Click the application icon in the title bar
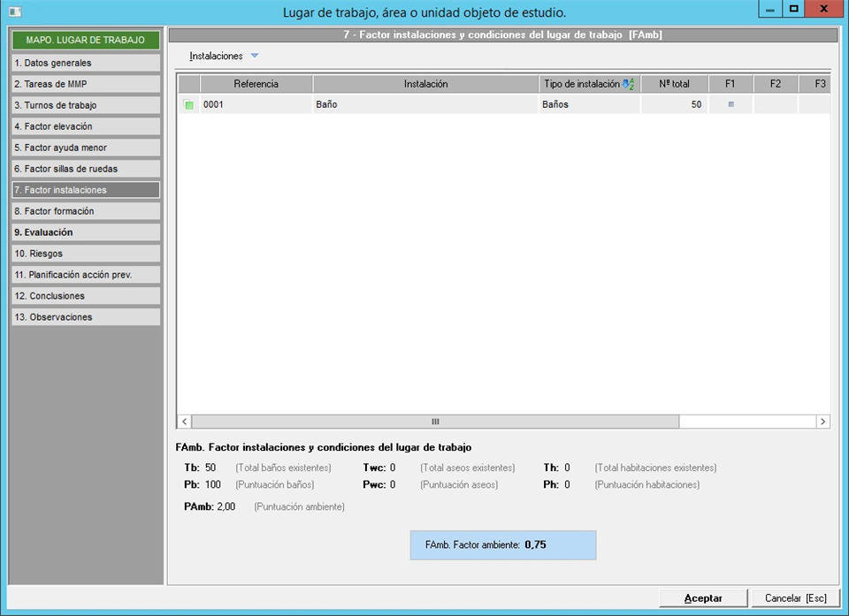 (x=14, y=11)
